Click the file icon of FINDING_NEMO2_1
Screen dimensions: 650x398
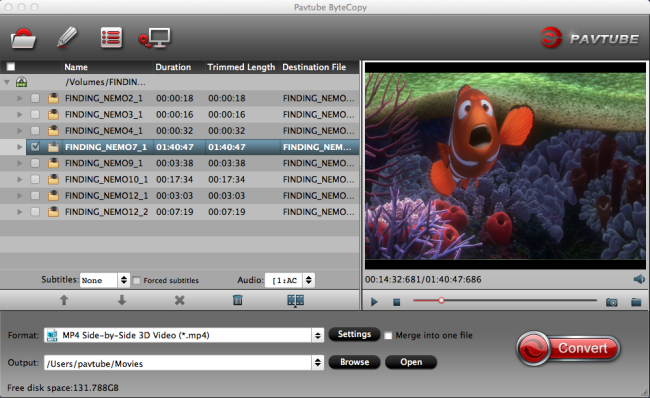[x=53, y=98]
